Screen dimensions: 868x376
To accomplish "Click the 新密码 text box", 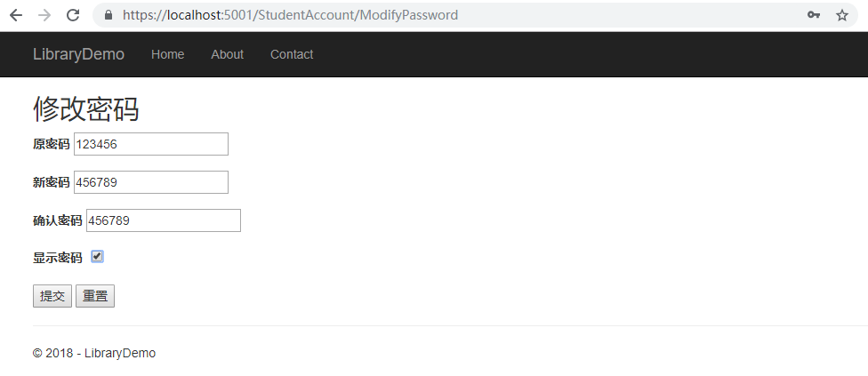I will pyautogui.click(x=150, y=182).
